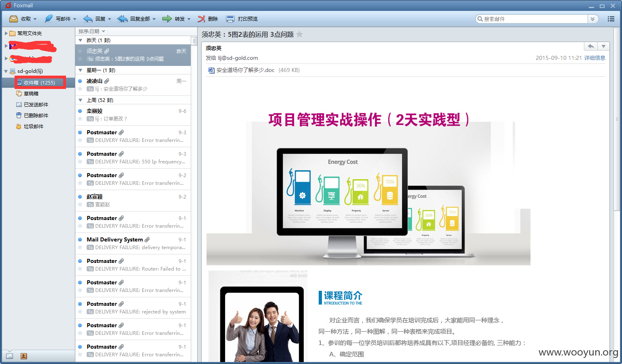Viewport: 622px width, 364px height.
Task: Toggle unread dot on 凌凌山 email
Action: [80, 81]
